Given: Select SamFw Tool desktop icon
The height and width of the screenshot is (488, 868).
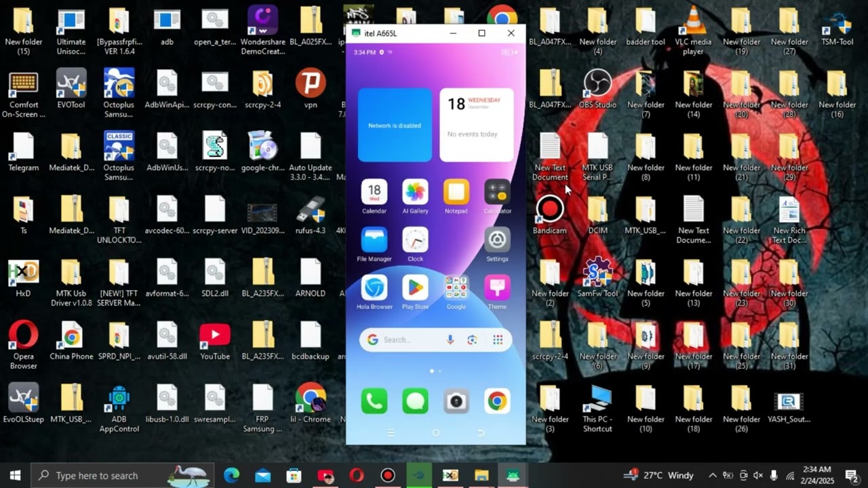Looking at the screenshot, I should coord(597,279).
